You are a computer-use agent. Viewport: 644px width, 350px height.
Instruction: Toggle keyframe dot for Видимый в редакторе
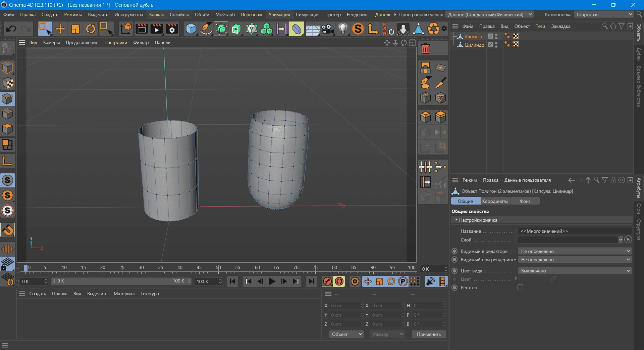[454, 251]
